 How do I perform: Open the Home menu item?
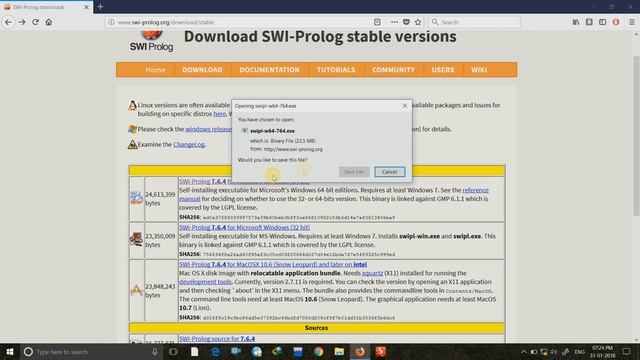point(155,70)
